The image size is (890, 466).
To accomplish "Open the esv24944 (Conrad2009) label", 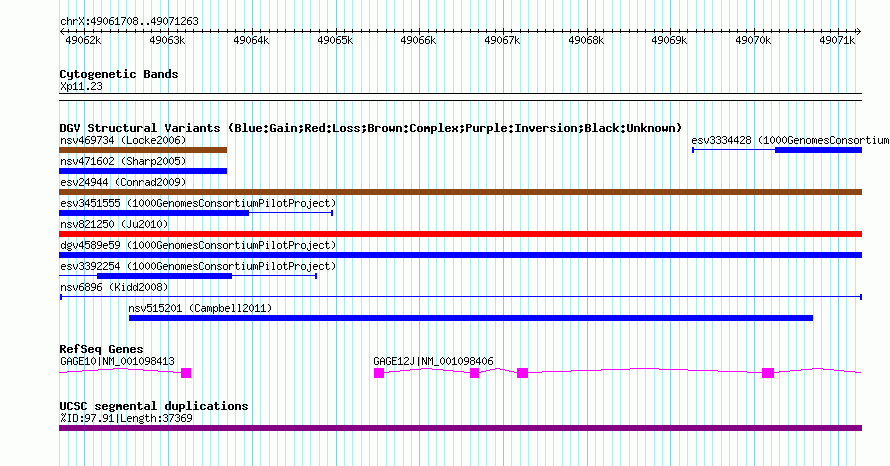I will 123,182.
